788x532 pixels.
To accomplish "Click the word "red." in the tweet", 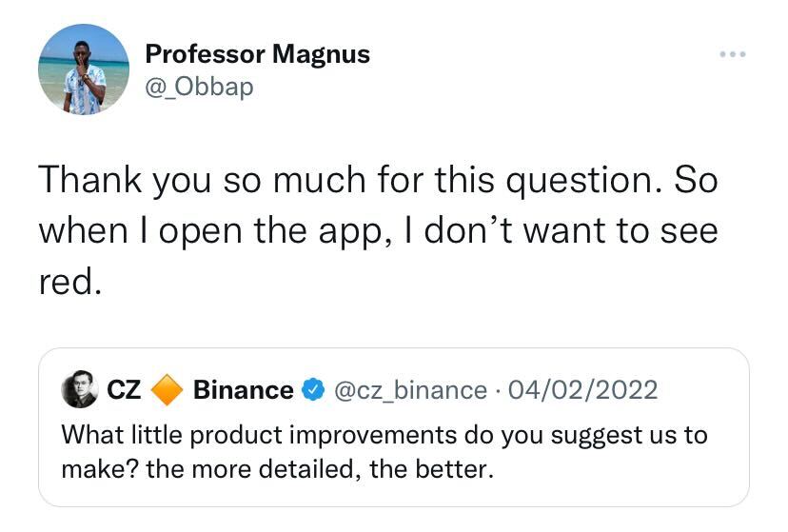I will coord(69,283).
